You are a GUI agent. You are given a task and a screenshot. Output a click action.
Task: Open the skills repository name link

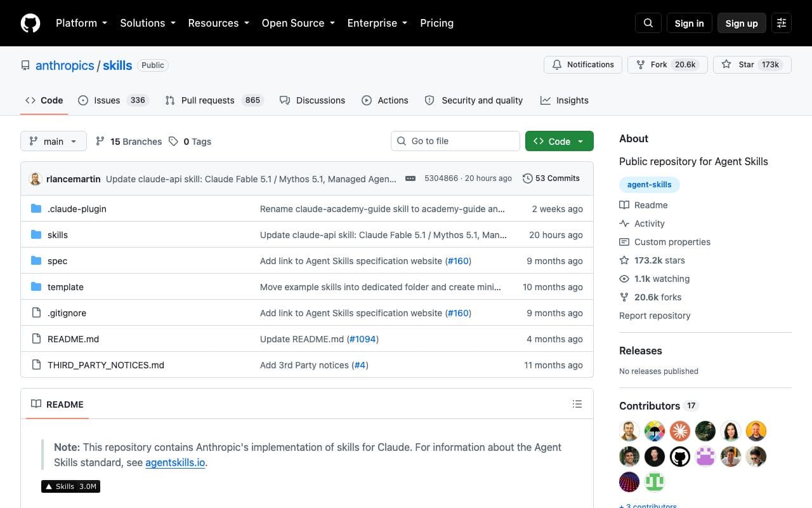(117, 65)
